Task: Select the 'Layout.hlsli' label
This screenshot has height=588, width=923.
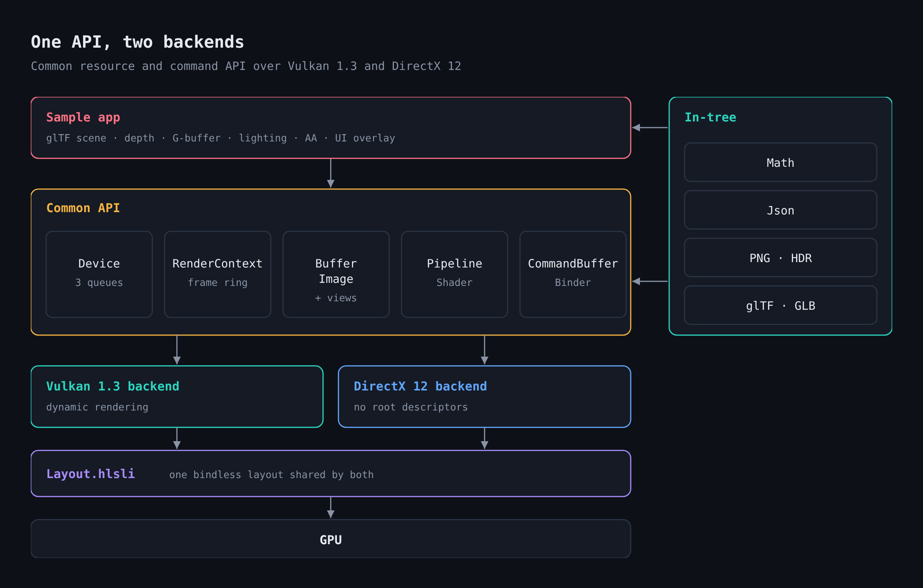Action: click(x=90, y=474)
